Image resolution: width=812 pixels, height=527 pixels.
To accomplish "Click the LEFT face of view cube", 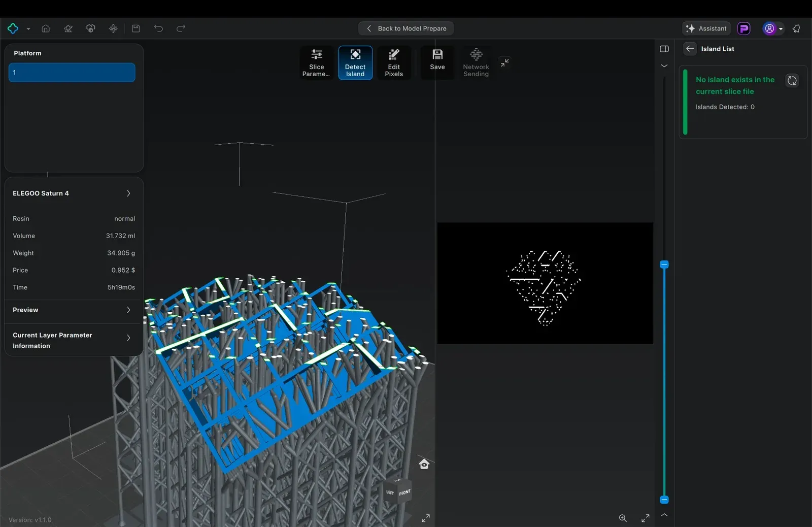I will tap(390, 492).
